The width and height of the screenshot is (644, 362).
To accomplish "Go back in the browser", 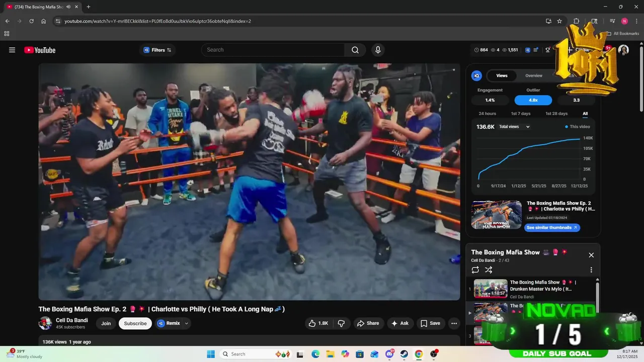I will click(7, 21).
